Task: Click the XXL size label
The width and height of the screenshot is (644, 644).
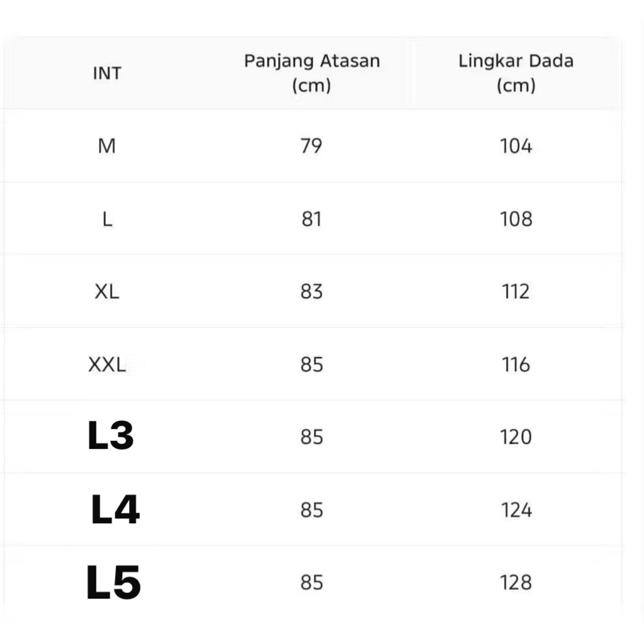Action: [107, 365]
